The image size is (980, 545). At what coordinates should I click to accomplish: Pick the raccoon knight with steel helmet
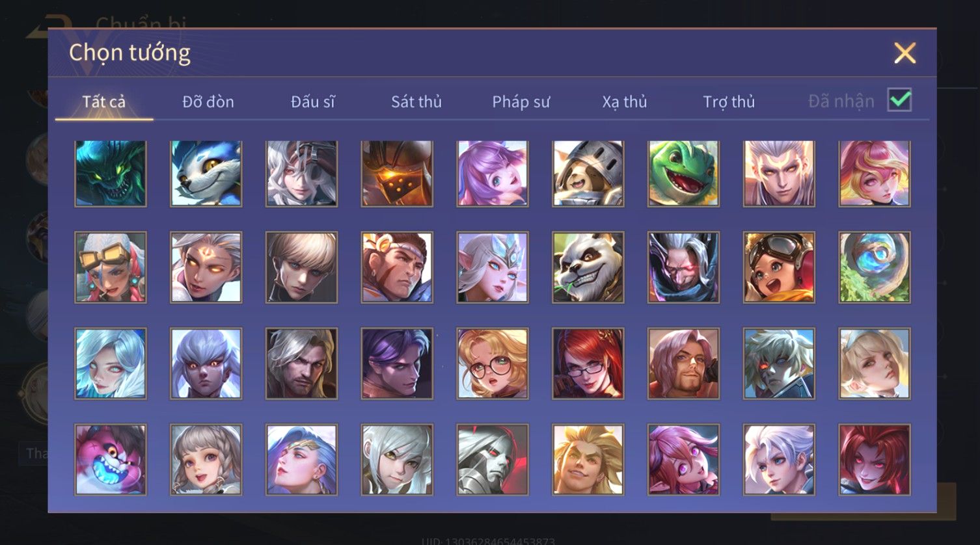tap(588, 174)
